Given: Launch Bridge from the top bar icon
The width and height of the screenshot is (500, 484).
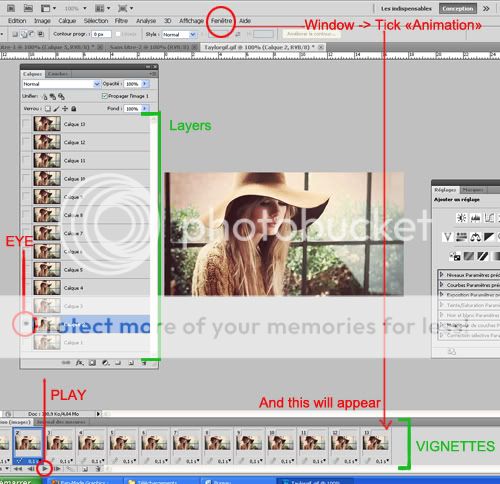Looking at the screenshot, I should click(x=11, y=8).
